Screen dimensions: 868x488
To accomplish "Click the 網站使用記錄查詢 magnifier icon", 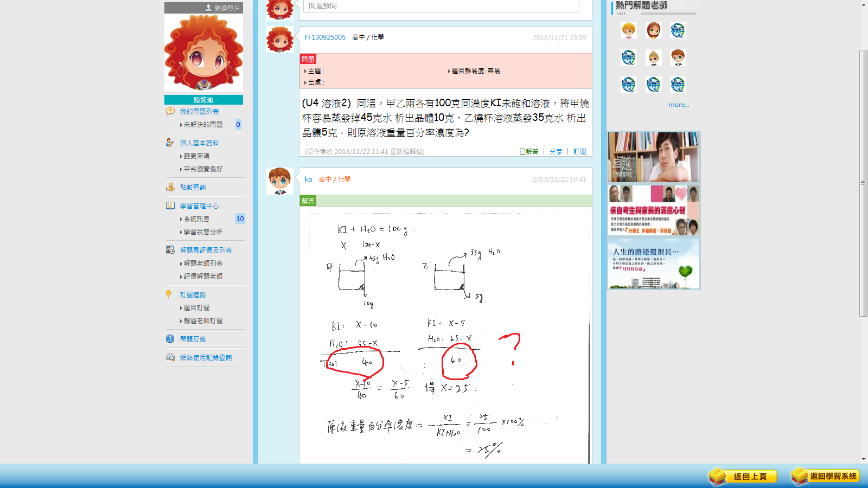I will coord(170,357).
